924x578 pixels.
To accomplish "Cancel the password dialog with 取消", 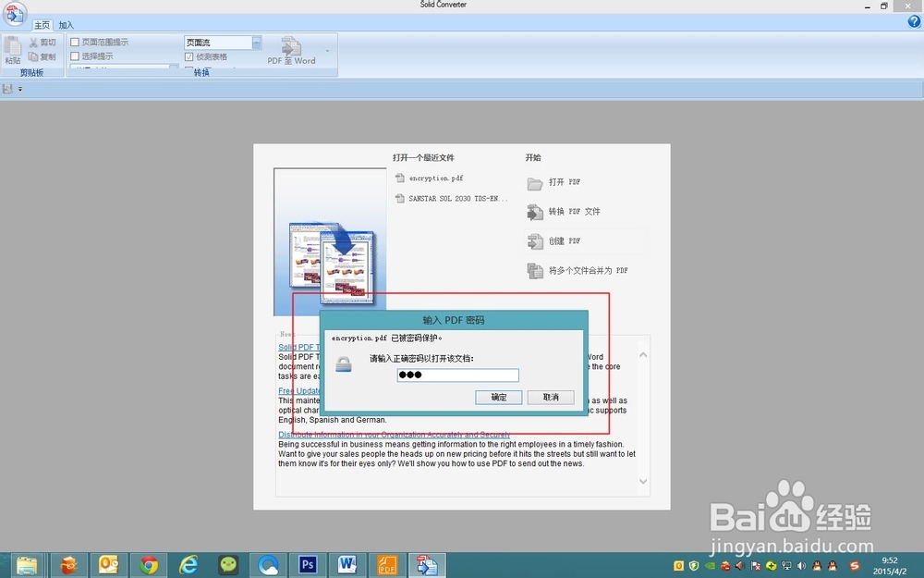I will coord(551,398).
